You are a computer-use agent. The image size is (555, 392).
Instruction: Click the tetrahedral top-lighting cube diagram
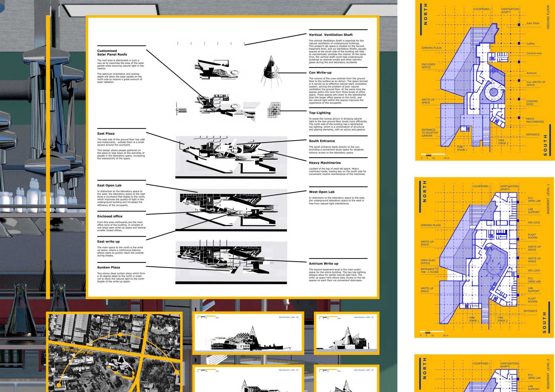274,110
